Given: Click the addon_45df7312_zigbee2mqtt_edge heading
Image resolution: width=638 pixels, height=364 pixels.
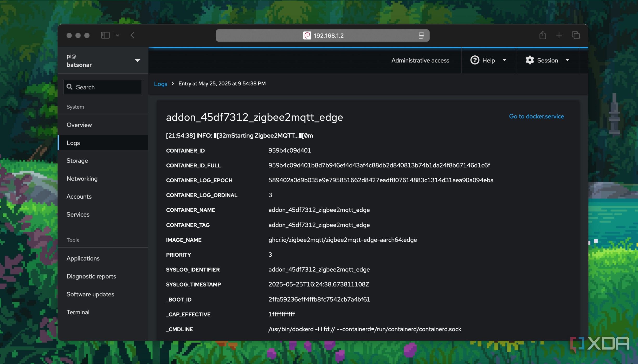Looking at the screenshot, I should click(254, 117).
